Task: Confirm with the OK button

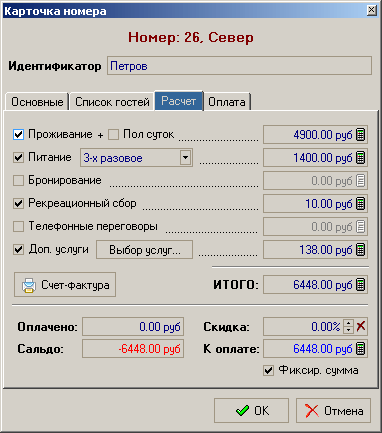Action: point(251,411)
